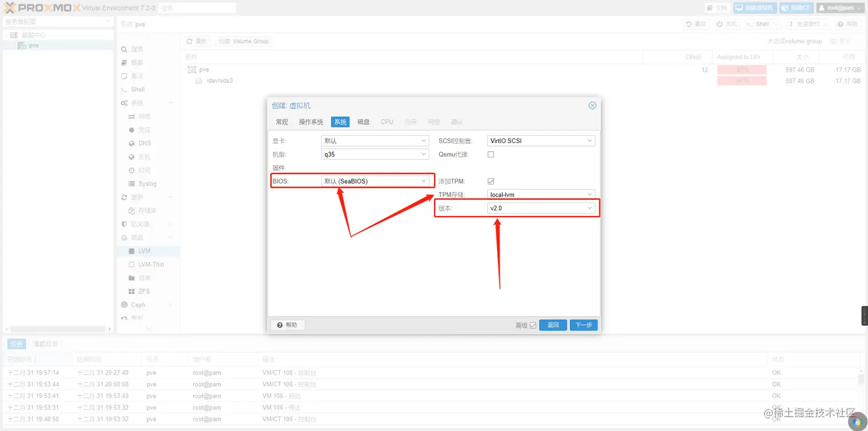
Task: Open ZFS in the sidebar
Action: (x=144, y=291)
